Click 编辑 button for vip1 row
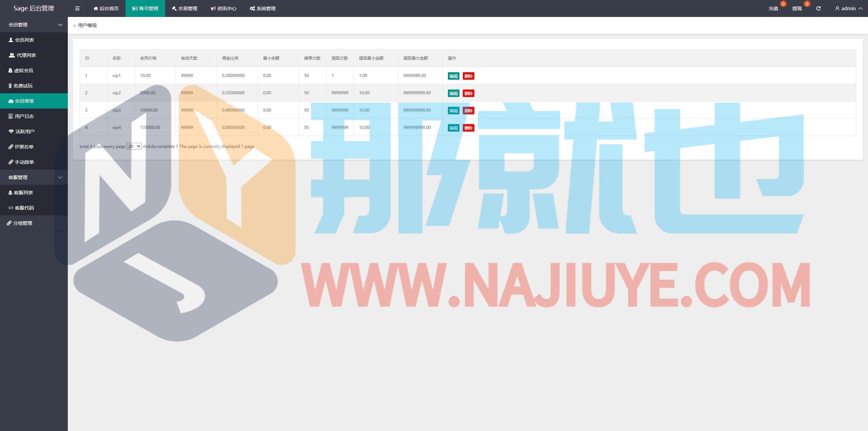The image size is (868, 431). point(453,76)
